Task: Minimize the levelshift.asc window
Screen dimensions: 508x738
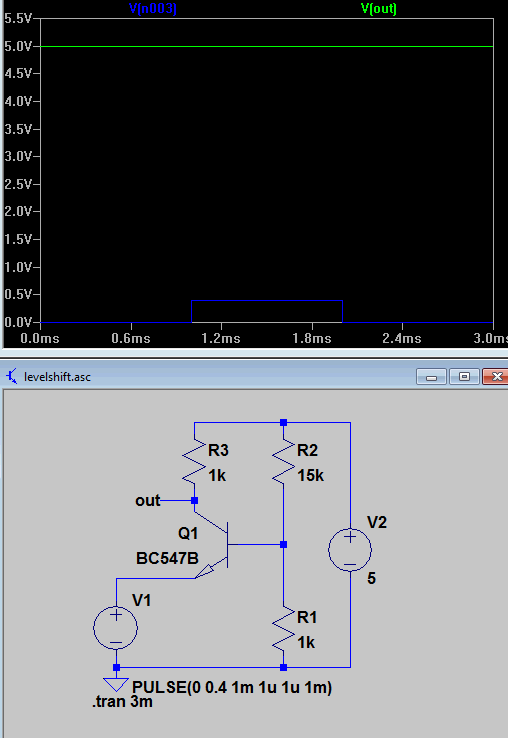Action: coord(431,377)
